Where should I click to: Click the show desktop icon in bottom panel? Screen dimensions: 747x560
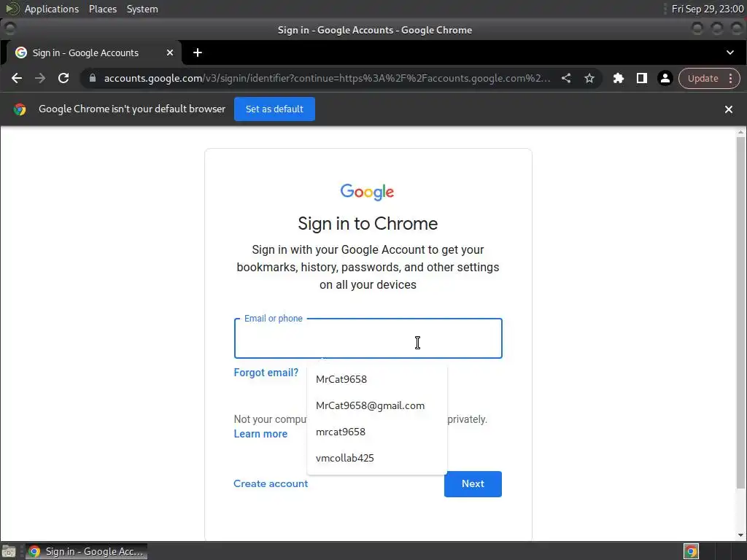[x=9, y=551]
